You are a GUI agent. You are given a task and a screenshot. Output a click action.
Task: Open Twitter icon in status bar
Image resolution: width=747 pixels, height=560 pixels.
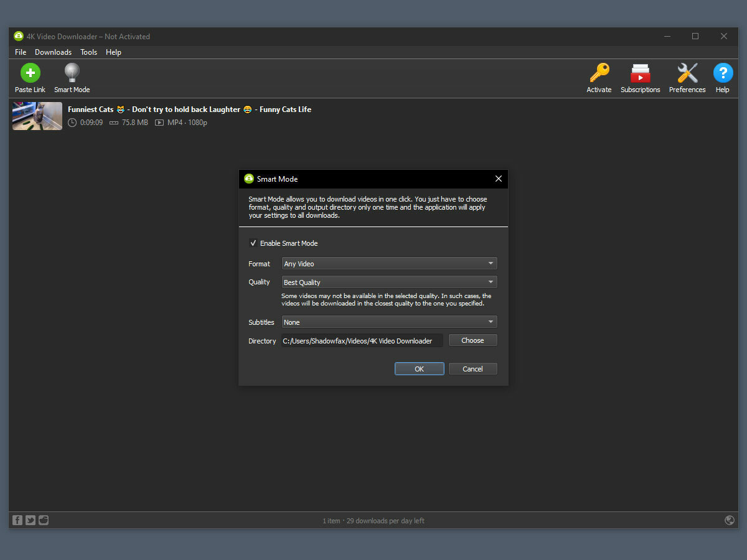[31, 520]
